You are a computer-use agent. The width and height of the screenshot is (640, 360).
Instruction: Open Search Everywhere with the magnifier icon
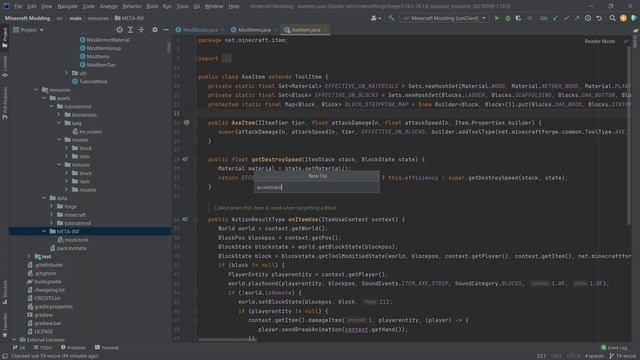click(x=612, y=18)
